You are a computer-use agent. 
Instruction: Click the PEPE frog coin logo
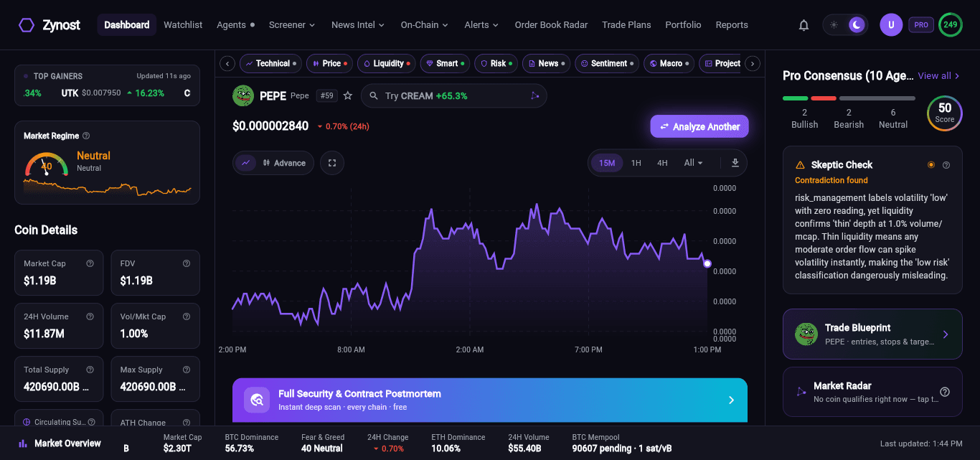coord(243,95)
